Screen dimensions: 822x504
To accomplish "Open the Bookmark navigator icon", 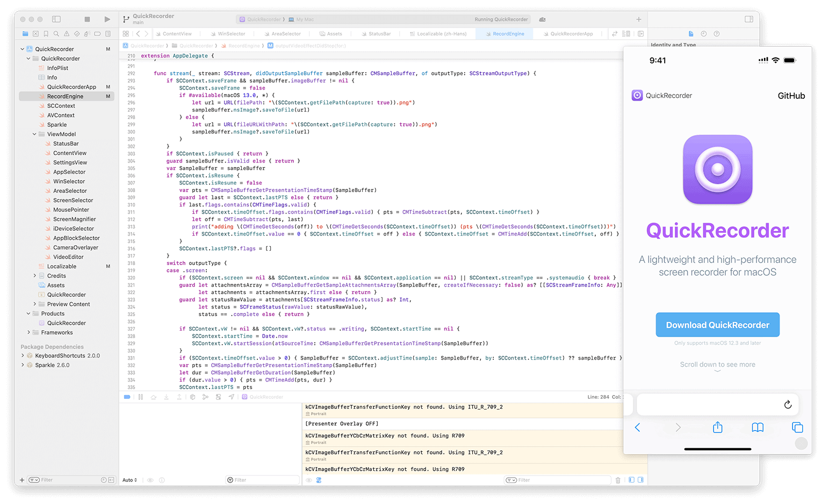I will click(x=46, y=34).
